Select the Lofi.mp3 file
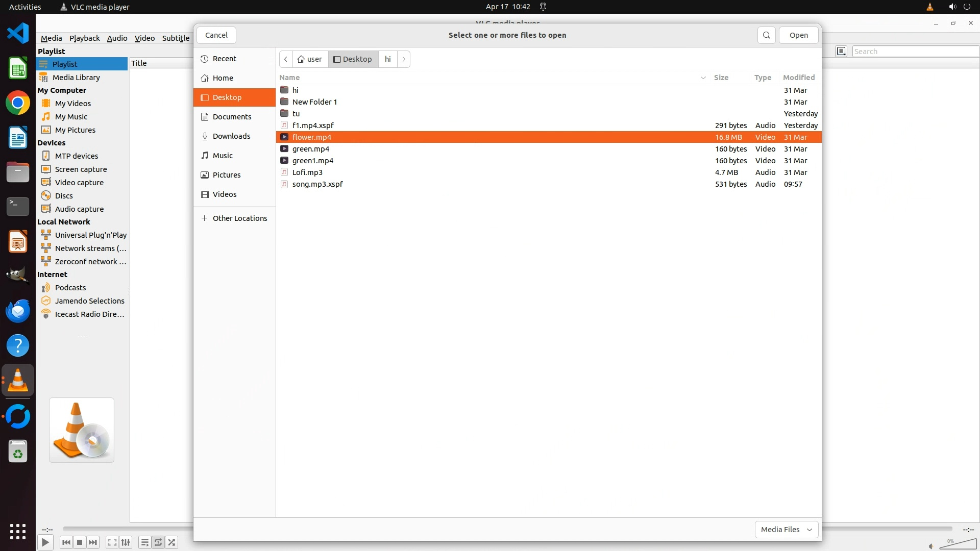Screen dimensions: 980x551 click(x=307, y=172)
